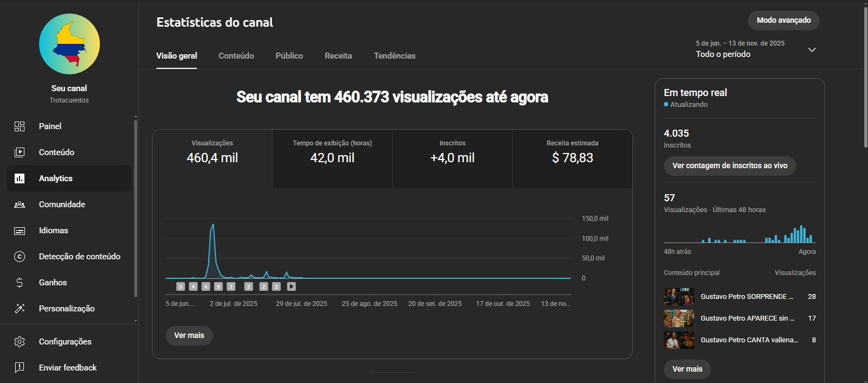
Task: Click the sidebar scrollbar down arrow
Action: (135, 321)
